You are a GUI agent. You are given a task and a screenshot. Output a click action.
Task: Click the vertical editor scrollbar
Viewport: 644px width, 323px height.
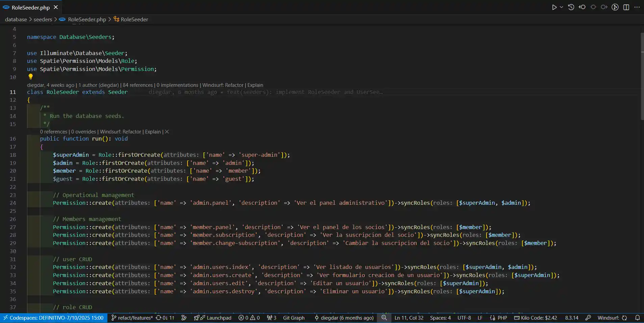point(642,76)
